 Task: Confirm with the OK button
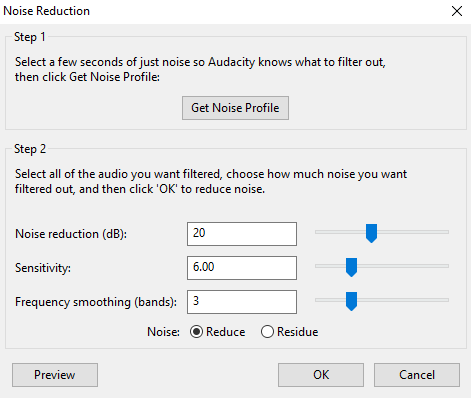click(x=321, y=375)
